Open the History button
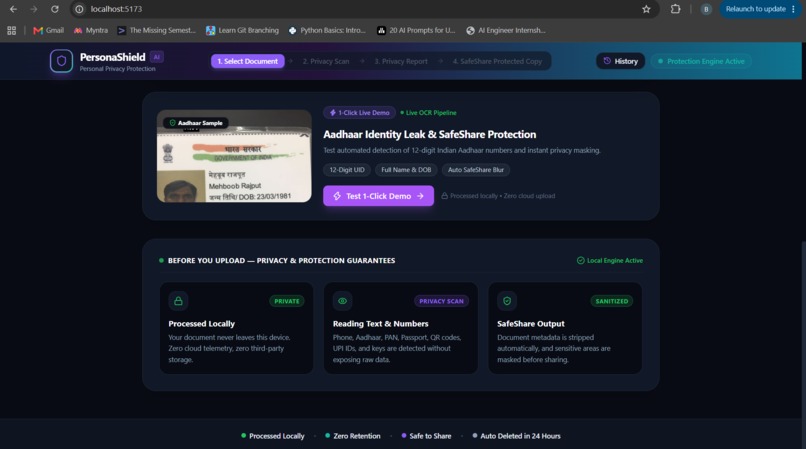The width and height of the screenshot is (806, 449). (620, 61)
